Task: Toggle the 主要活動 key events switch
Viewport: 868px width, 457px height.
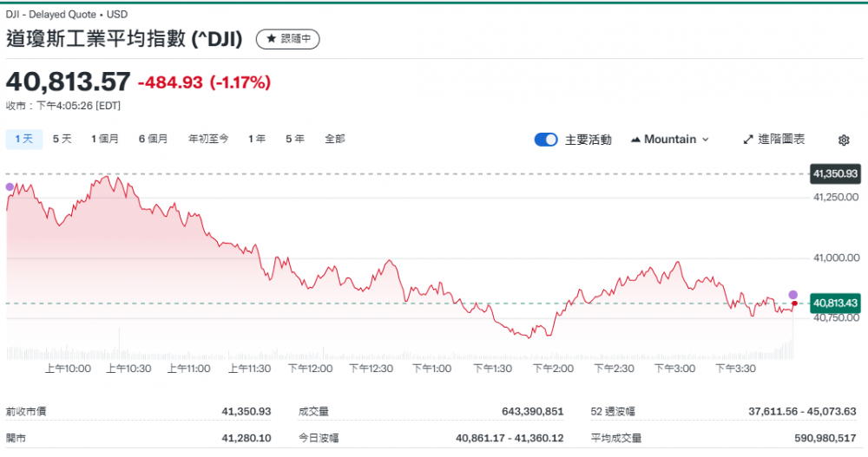Action: click(x=546, y=140)
